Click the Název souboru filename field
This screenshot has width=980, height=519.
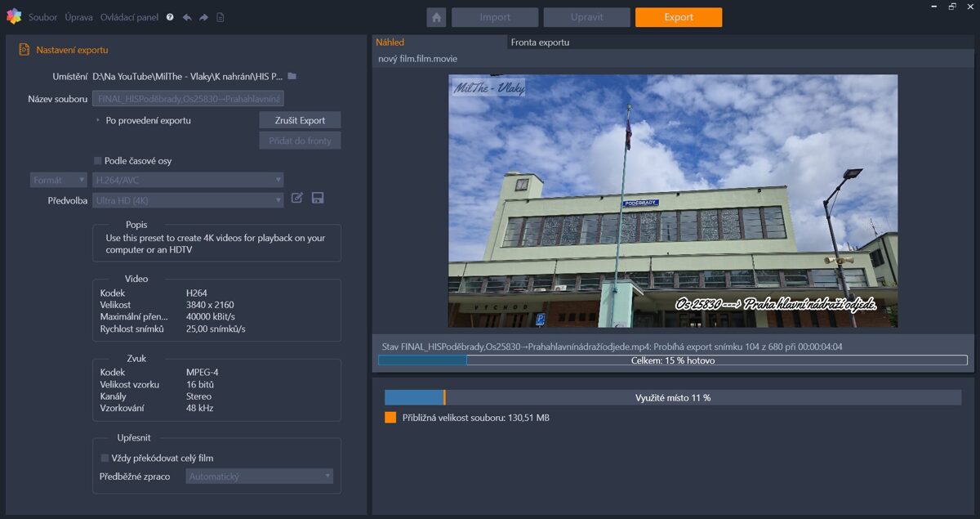point(189,97)
